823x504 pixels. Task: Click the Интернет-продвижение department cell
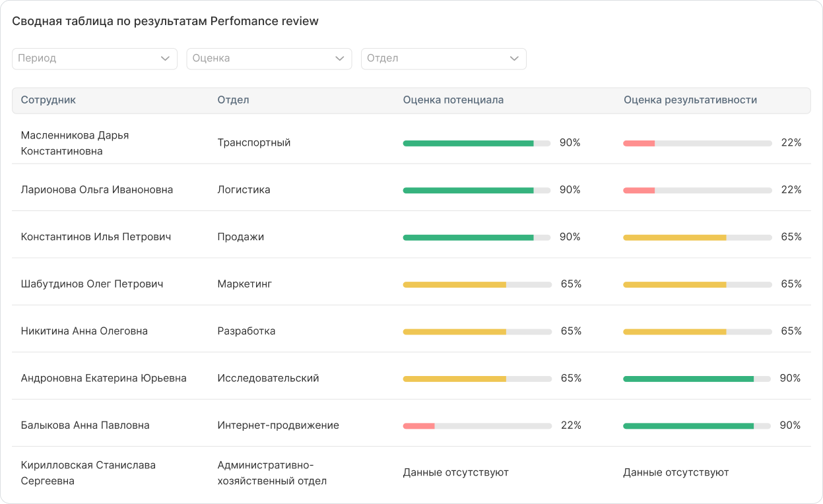278,425
